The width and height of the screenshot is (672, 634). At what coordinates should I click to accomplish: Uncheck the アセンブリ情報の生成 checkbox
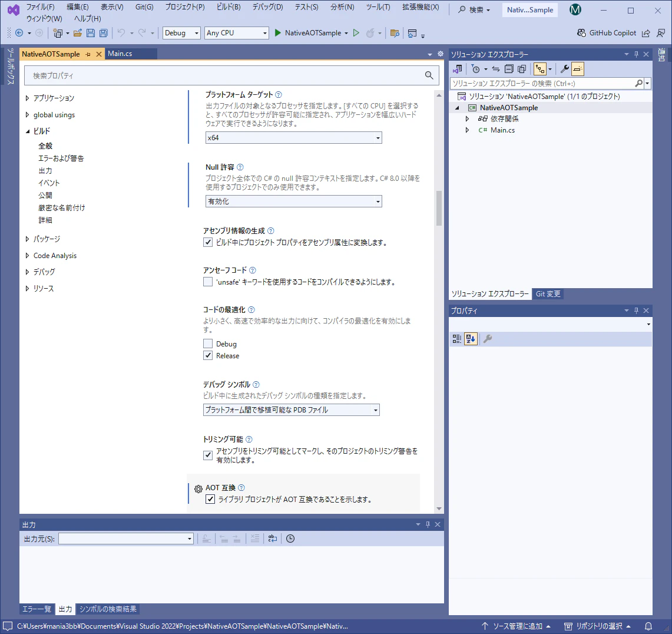[x=208, y=243]
